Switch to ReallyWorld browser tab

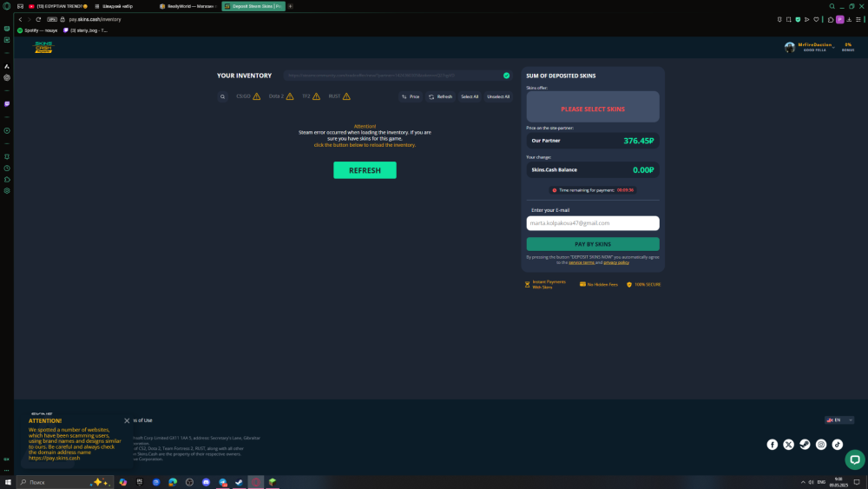[x=187, y=6]
